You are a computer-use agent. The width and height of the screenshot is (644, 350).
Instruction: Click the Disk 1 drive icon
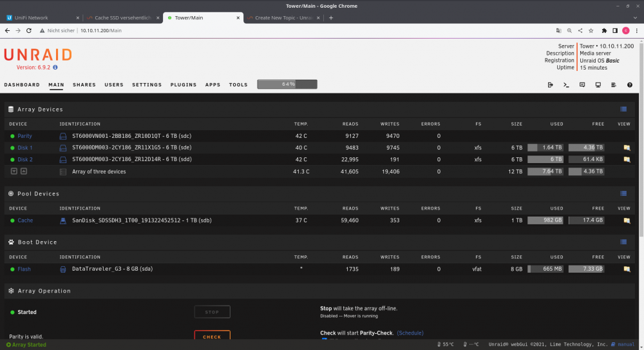pos(63,148)
